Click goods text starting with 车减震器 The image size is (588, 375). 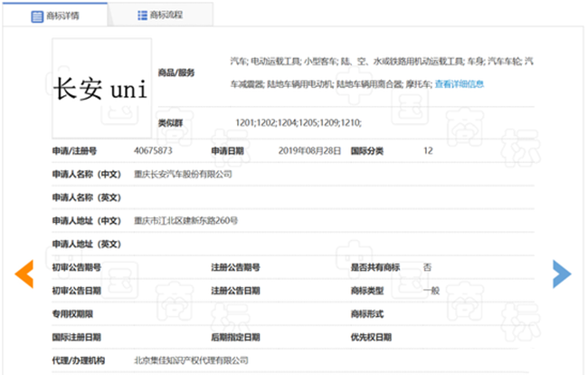tap(331, 84)
